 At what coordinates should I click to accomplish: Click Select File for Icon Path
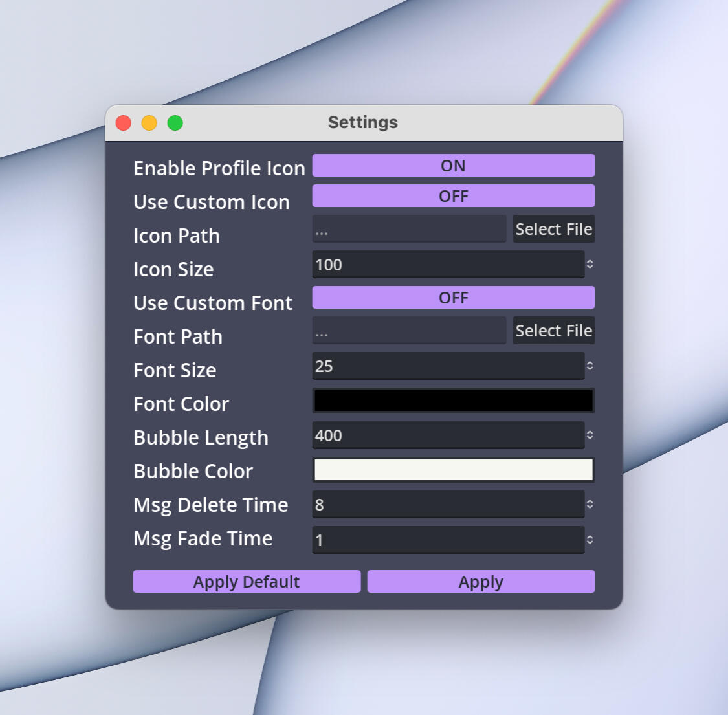pyautogui.click(x=553, y=229)
